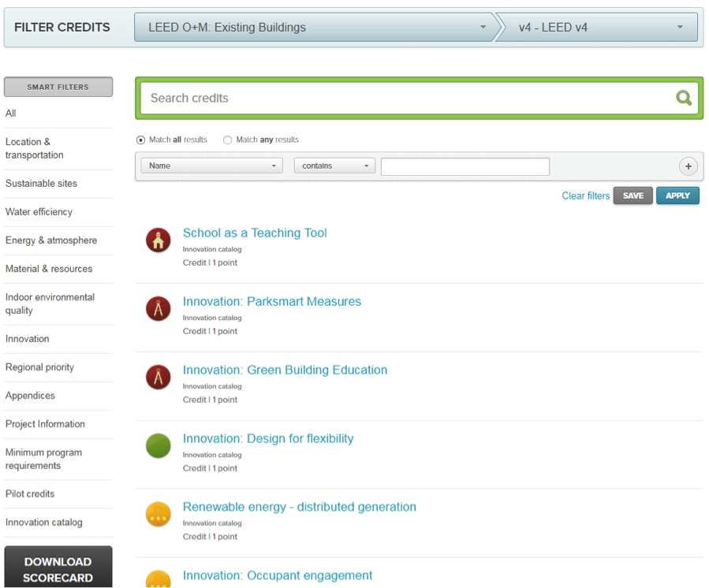
Task: Click the Clear filters link
Action: point(585,195)
